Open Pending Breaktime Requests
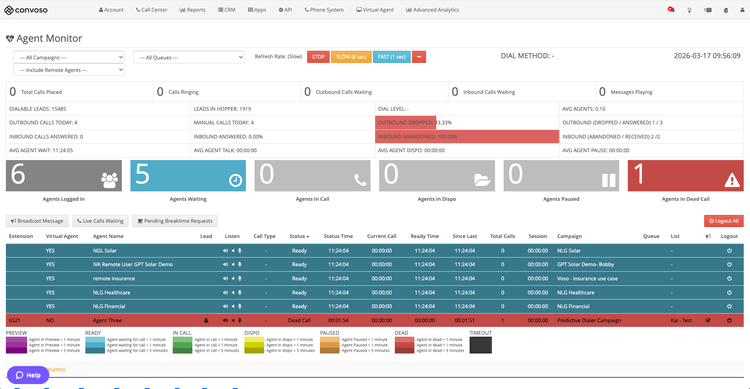The image size is (750, 389). (x=175, y=221)
